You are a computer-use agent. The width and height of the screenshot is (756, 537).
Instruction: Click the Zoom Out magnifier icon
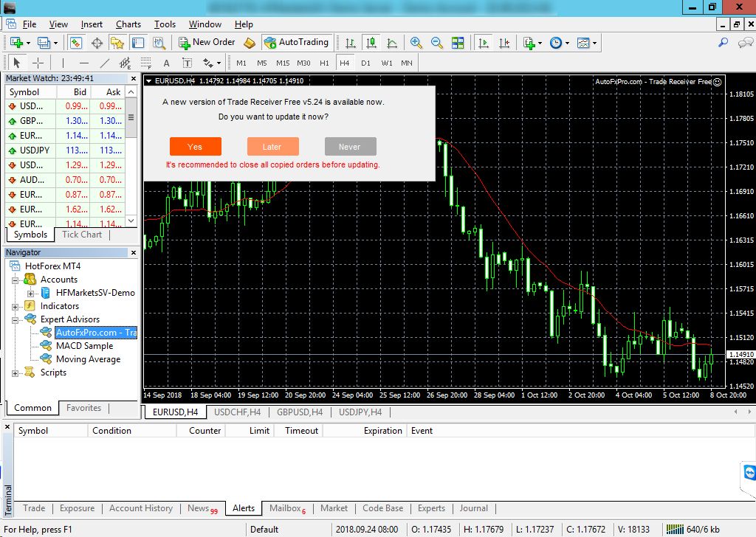[x=437, y=43]
